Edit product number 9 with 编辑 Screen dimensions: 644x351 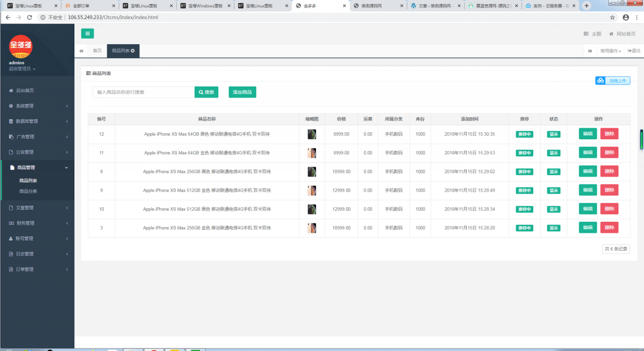point(588,190)
